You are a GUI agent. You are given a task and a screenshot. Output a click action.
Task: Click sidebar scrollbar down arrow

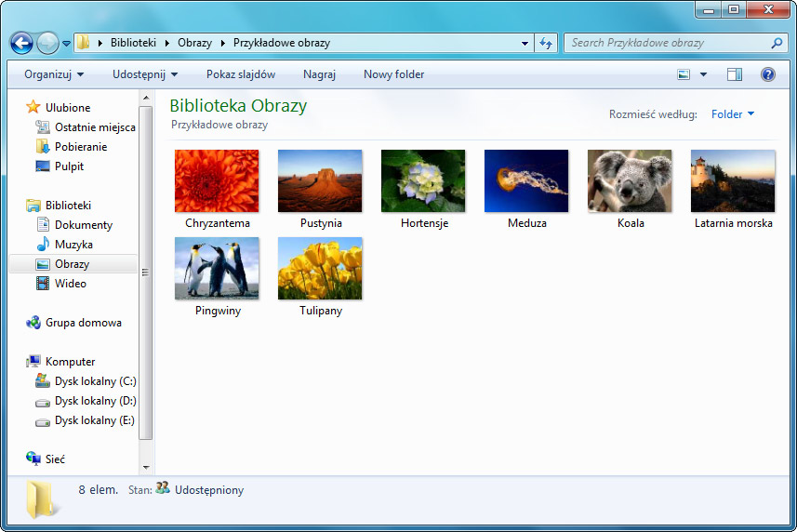pyautogui.click(x=146, y=467)
